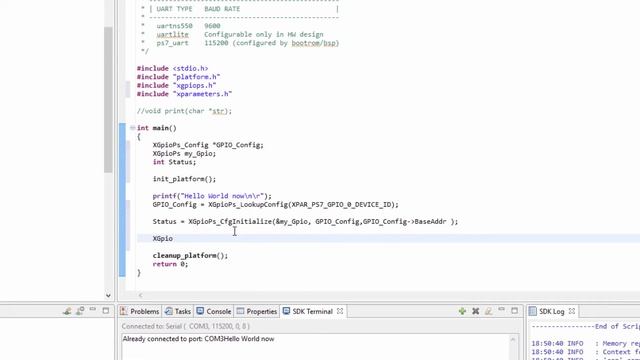
Task: Click 'uartlite' in comment block
Action: 173,34
